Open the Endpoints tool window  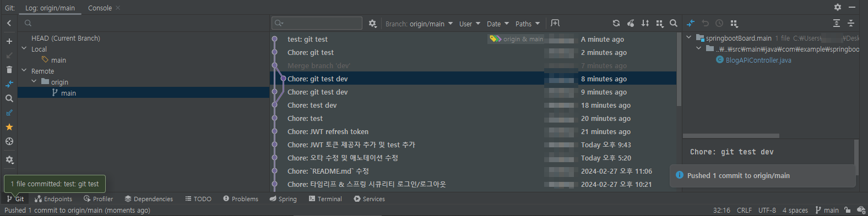click(x=53, y=199)
